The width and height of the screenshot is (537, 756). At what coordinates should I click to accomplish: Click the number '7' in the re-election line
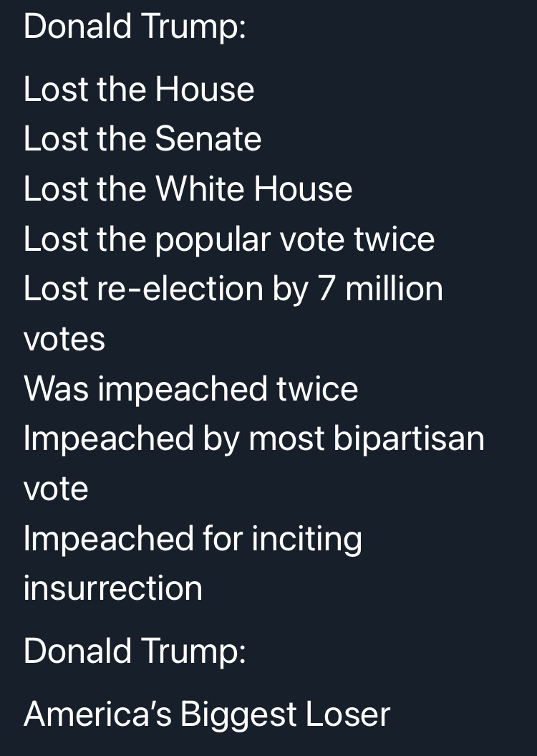pyautogui.click(x=326, y=289)
